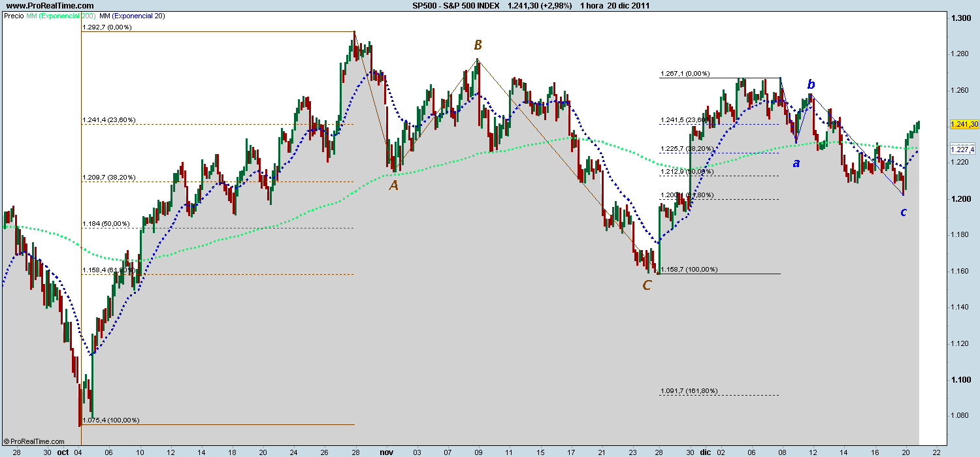Select the blue wave label b

(811, 84)
